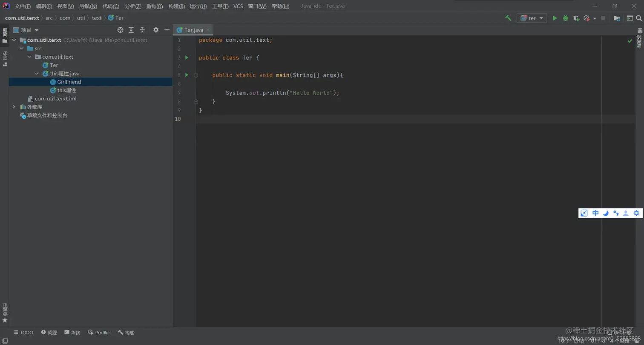Click 中 language toggle in IME bar
Screen dimensions: 644x345
[x=595, y=213]
